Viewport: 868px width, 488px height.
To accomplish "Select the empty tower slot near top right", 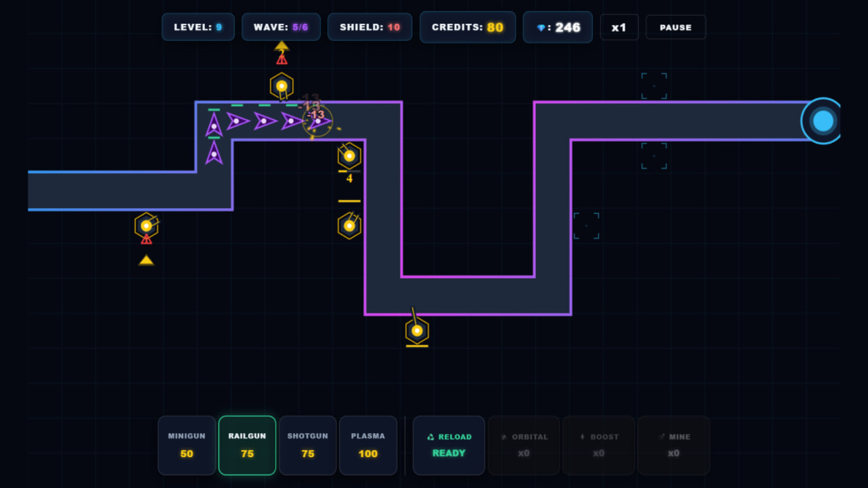I will tap(654, 85).
